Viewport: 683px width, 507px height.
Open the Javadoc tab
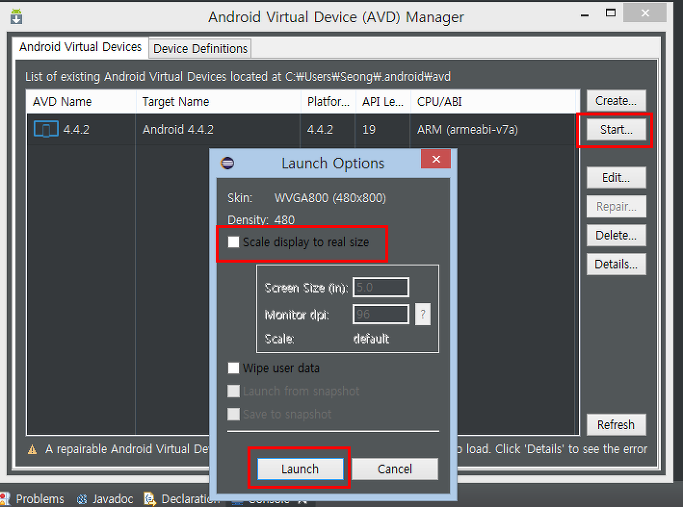click(x=105, y=499)
